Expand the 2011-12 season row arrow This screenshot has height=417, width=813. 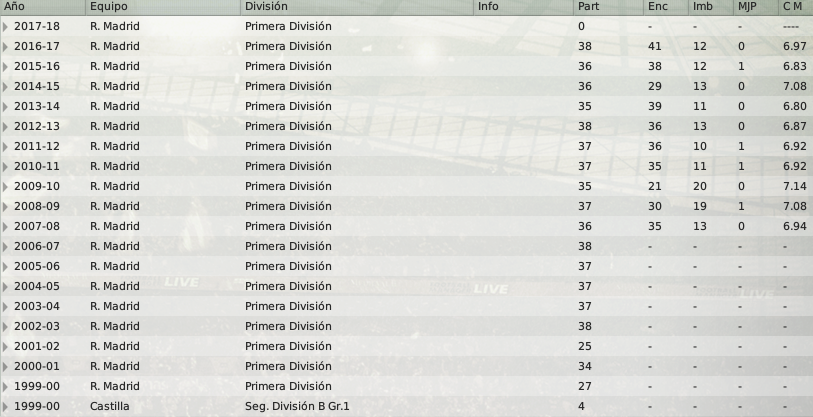click(5, 147)
